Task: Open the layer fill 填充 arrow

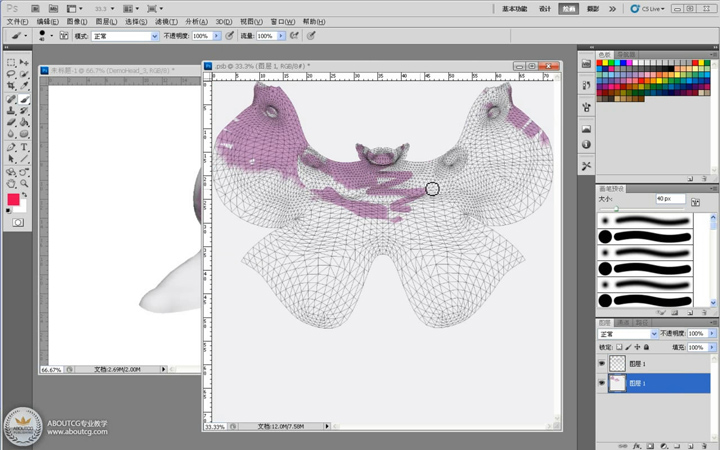Action: point(712,347)
